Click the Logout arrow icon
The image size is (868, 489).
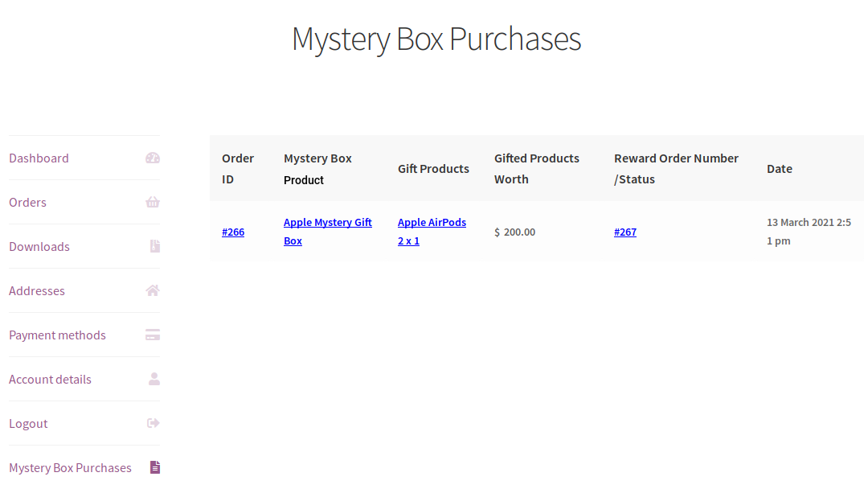click(154, 423)
